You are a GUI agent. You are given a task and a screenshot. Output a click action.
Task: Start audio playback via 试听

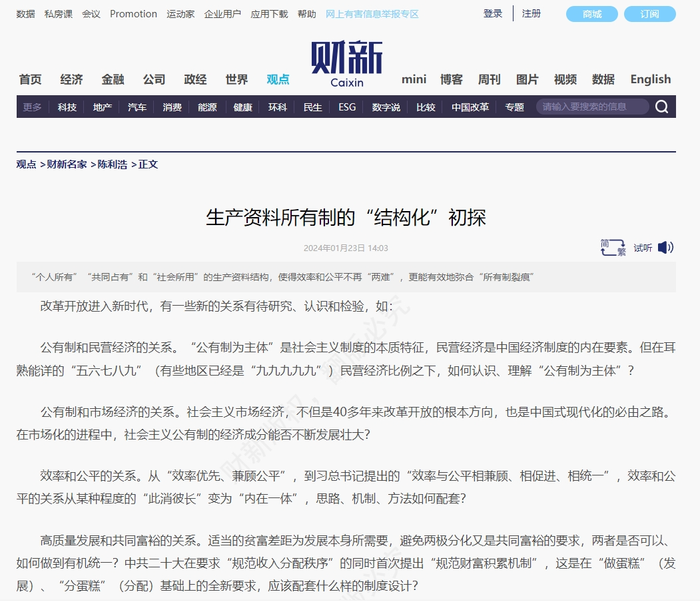click(641, 247)
